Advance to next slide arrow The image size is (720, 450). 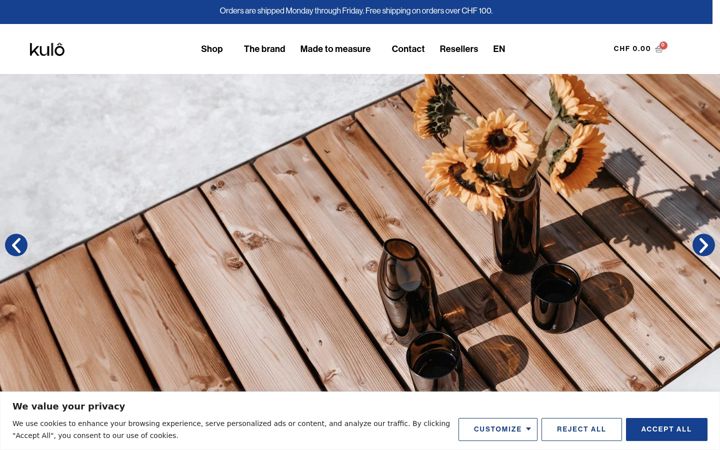click(x=703, y=245)
